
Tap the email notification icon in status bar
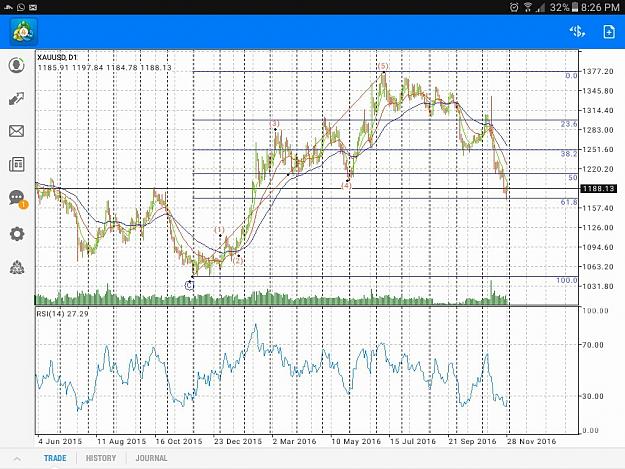coord(33,7)
